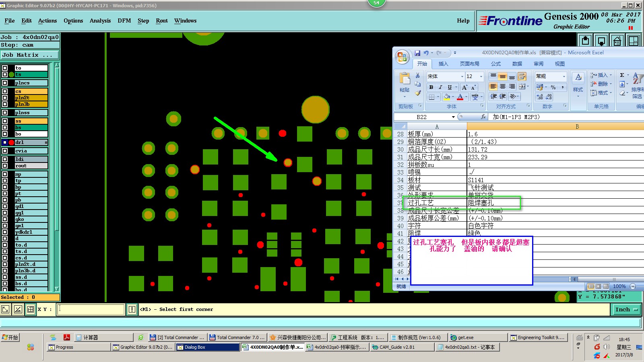This screenshot has width=644, height=362.
Task: Cut selection in Excel clipboard group
Action: (x=418, y=75)
